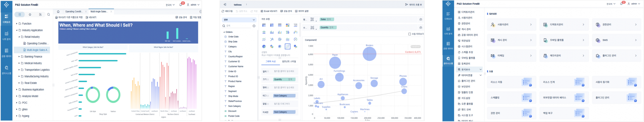Viewport: 644px width, 122px height.
Task: Click 성능 분석 on dashboard toolbar
Action: tap(181, 17)
